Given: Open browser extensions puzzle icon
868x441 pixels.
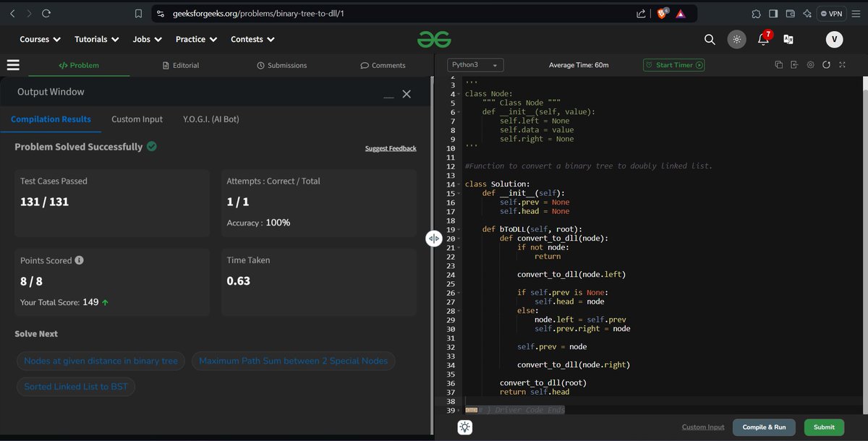Looking at the screenshot, I should (756, 14).
